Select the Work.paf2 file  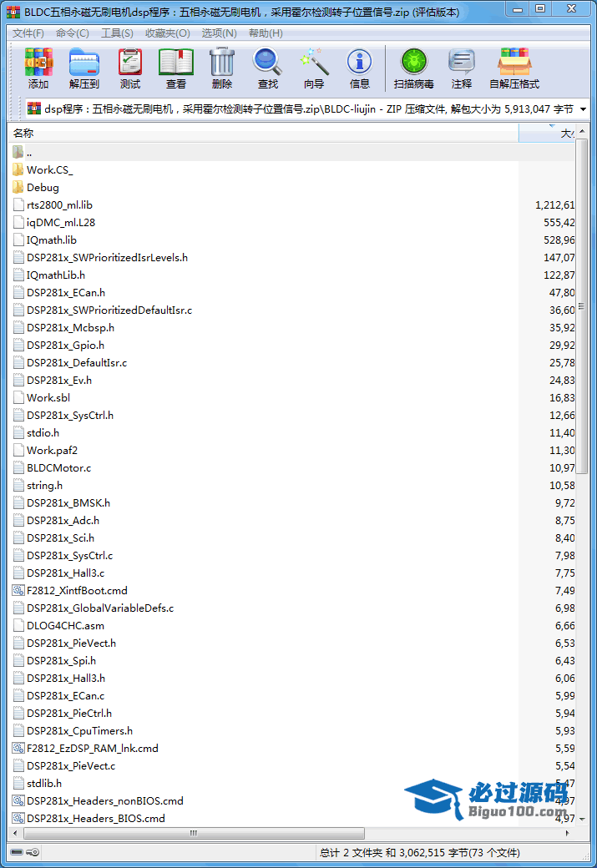(52, 451)
